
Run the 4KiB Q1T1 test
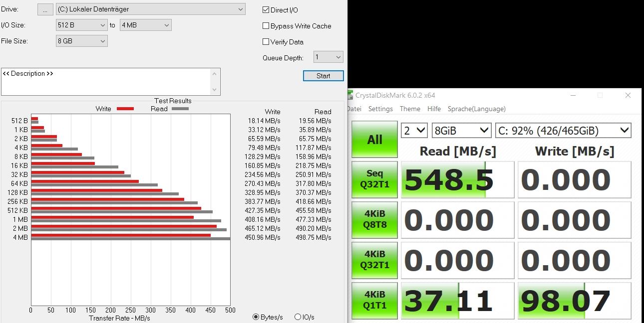pyautogui.click(x=375, y=301)
